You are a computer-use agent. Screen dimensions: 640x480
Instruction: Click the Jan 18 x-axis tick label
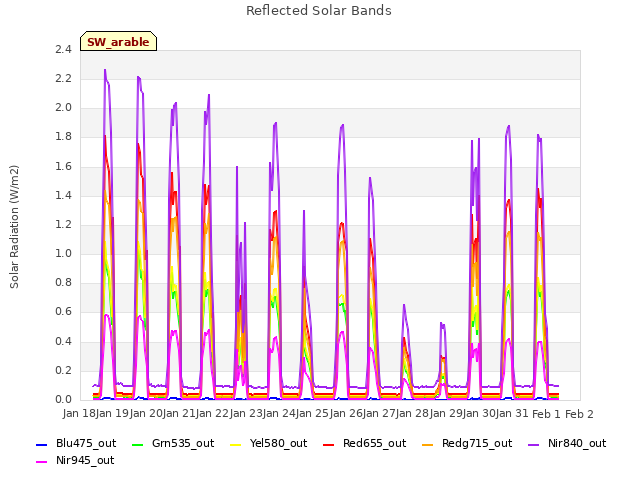77,414
